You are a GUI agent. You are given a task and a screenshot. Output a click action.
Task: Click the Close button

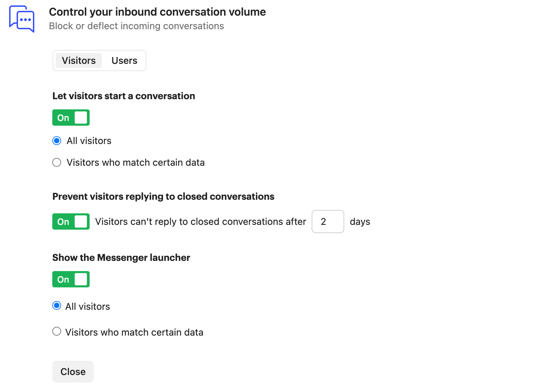click(73, 372)
